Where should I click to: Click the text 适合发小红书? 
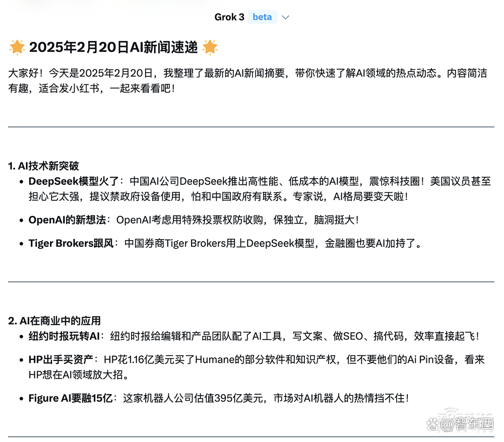click(x=69, y=88)
